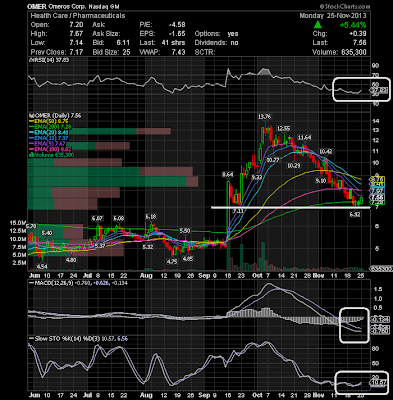This screenshot has height=400, width=393.
Task: Click the 5.50 price label
Action: (x=185, y=231)
